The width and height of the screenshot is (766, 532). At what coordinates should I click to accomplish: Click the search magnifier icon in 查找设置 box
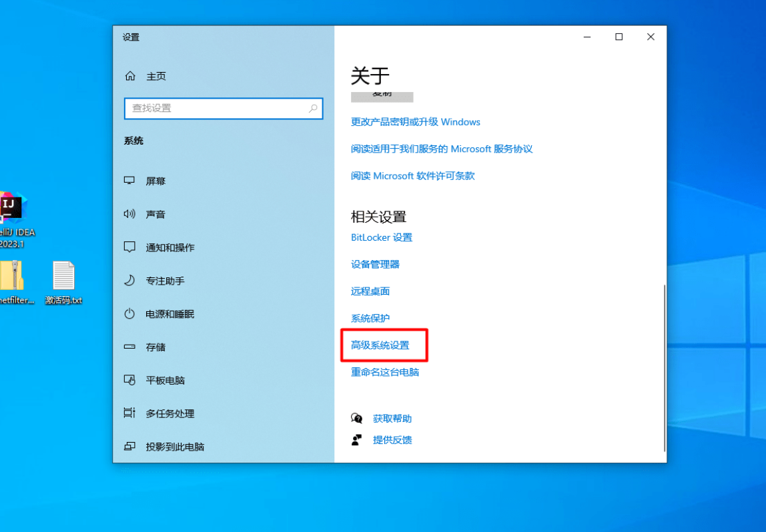(313, 109)
